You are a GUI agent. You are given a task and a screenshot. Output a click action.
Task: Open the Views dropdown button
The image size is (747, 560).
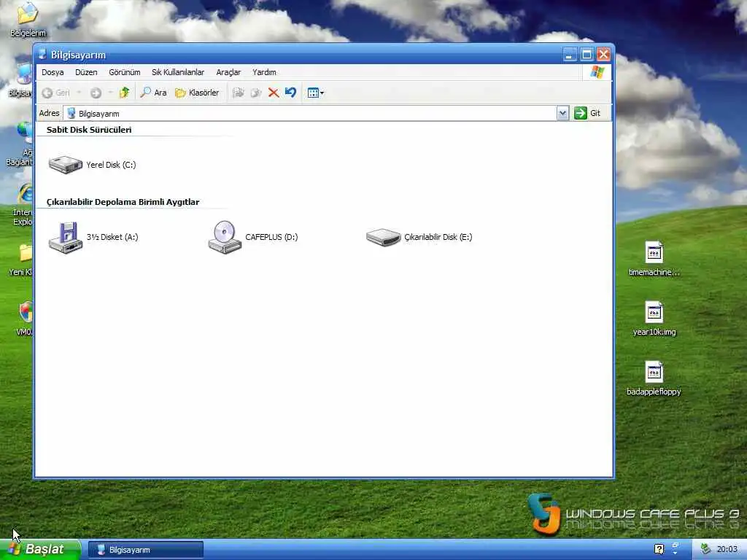click(315, 93)
